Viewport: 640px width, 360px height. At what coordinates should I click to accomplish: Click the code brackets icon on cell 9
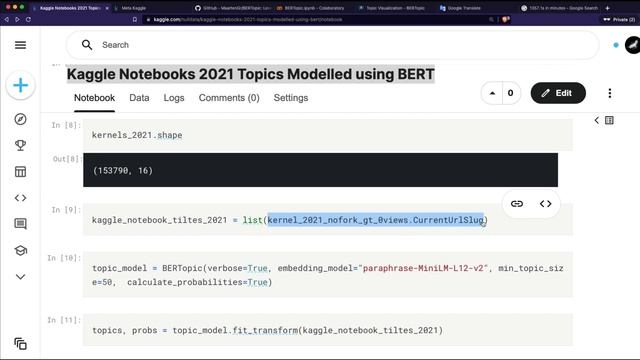coord(546,204)
